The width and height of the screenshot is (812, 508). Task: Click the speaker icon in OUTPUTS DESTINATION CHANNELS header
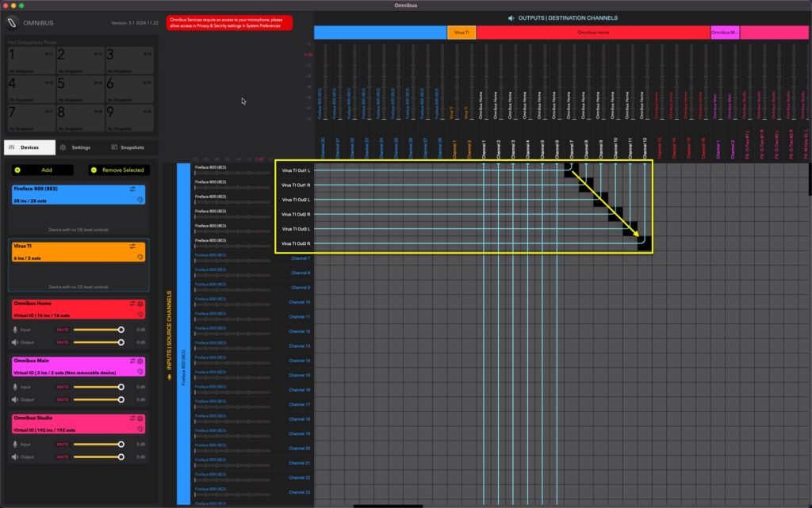pos(512,17)
